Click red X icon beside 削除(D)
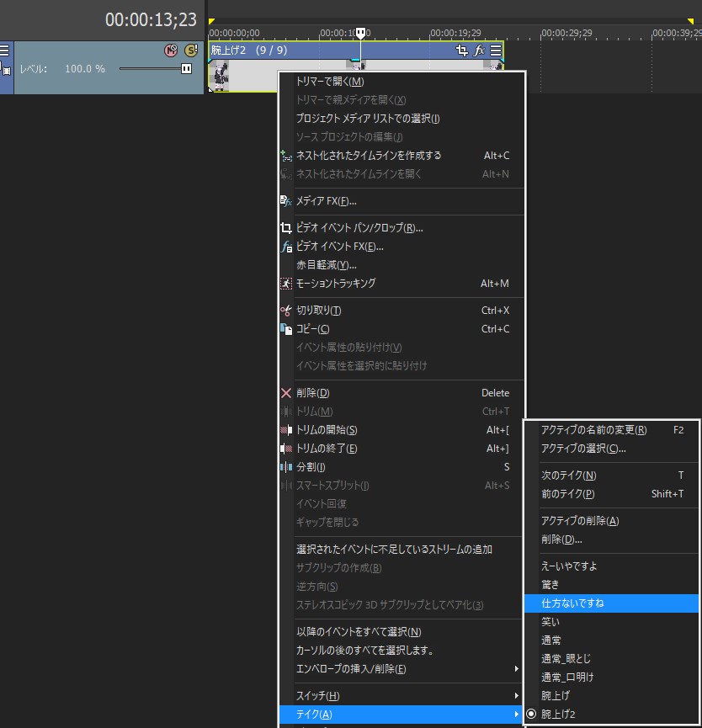 point(286,393)
